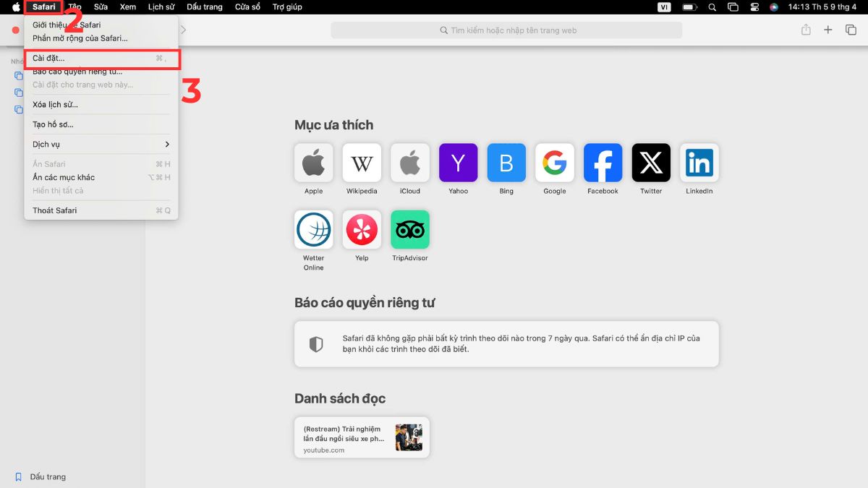Open the Xem menu

(128, 7)
